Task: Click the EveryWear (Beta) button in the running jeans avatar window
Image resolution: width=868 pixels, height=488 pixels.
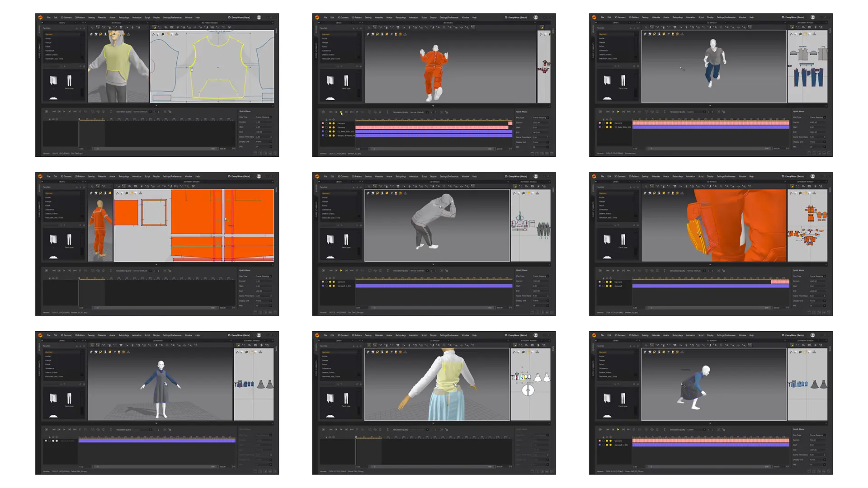Action: [794, 17]
